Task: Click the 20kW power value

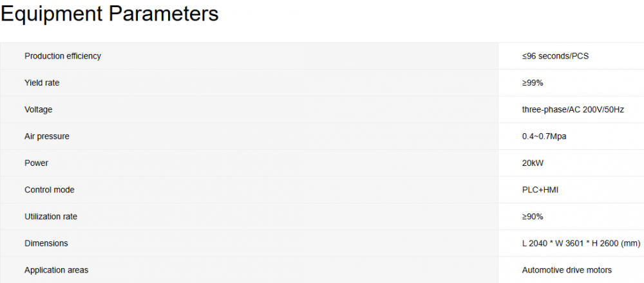Action: coord(533,163)
